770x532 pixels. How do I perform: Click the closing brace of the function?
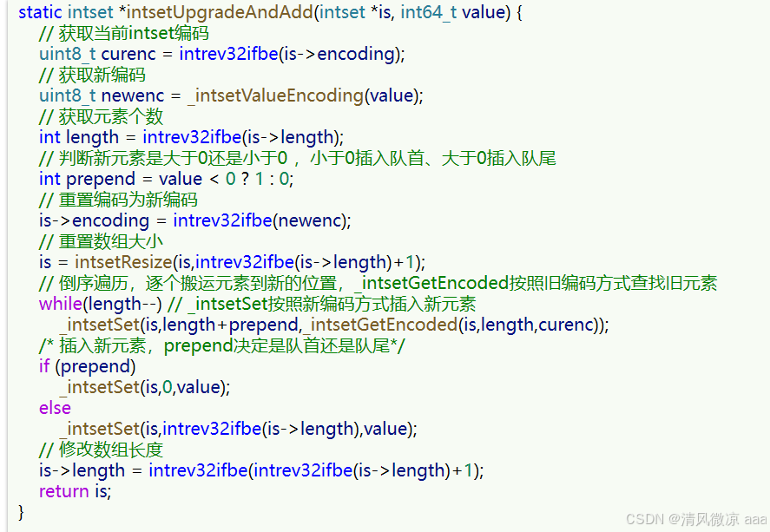[x=21, y=512]
